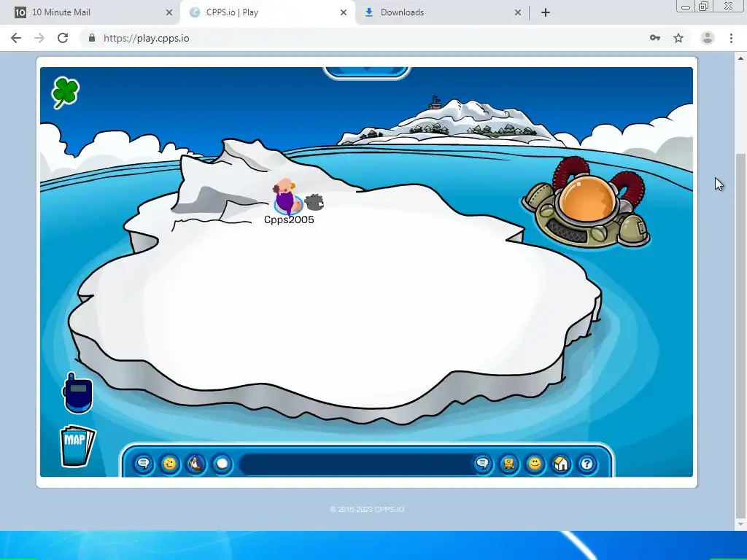Click the scrollbar down arrow

[x=741, y=524]
